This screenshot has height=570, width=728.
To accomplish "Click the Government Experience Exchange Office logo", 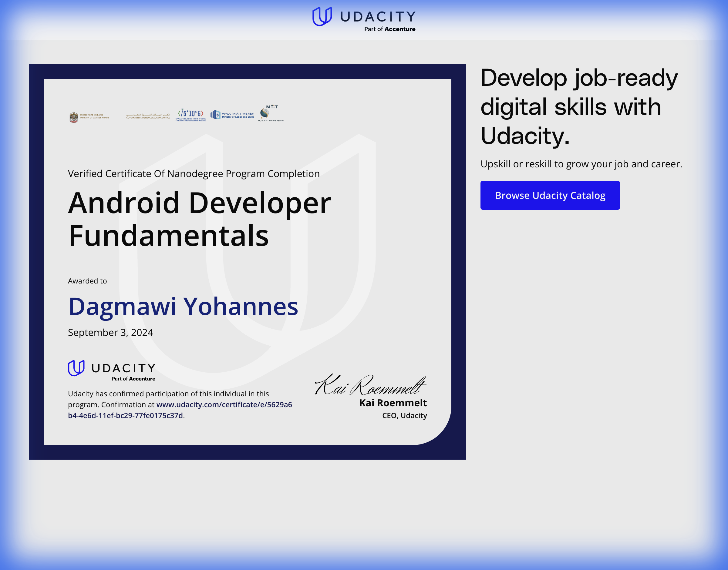I will point(148,116).
